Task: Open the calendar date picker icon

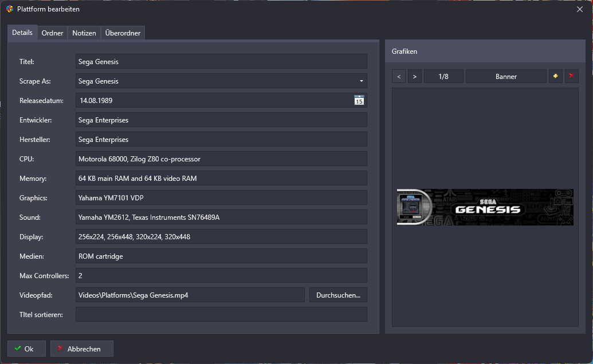Action: tap(359, 100)
